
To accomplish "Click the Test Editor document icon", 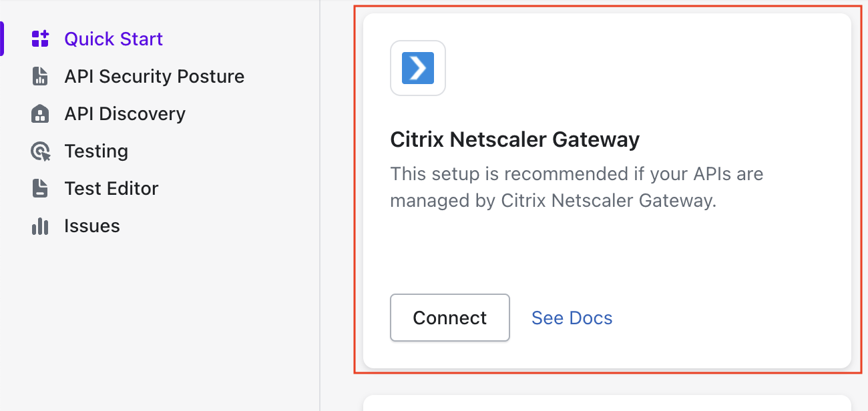I will pyautogui.click(x=41, y=188).
